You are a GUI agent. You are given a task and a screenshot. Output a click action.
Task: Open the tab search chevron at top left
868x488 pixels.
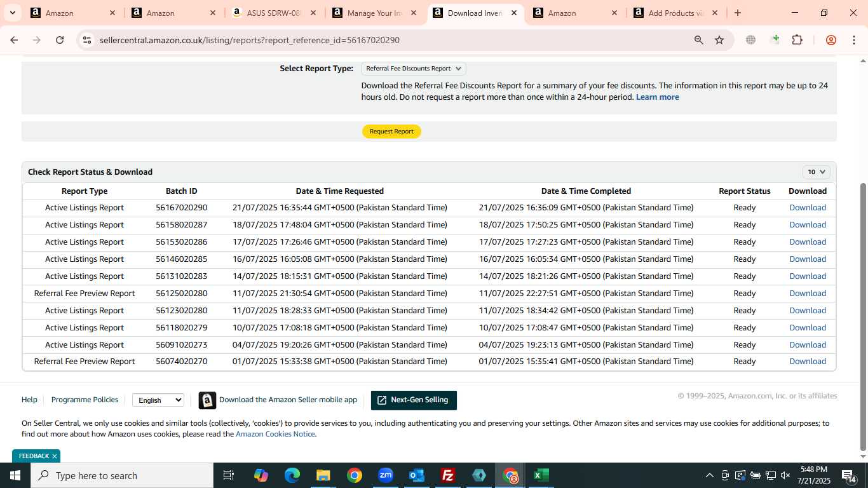(x=12, y=13)
